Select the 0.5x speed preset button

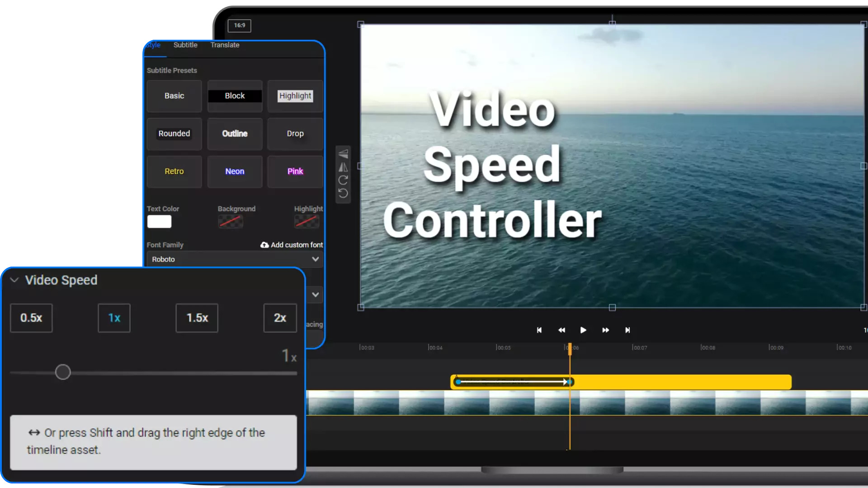(x=30, y=318)
